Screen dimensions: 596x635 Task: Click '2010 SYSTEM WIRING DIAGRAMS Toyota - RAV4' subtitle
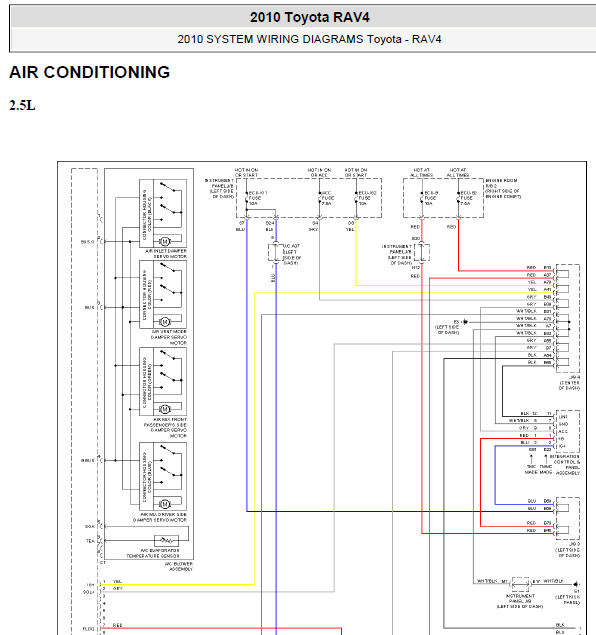pos(309,39)
